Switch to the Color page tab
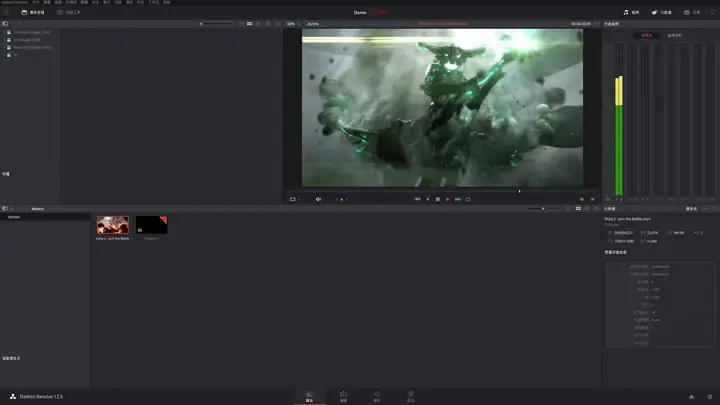The image size is (720, 405). point(377,397)
